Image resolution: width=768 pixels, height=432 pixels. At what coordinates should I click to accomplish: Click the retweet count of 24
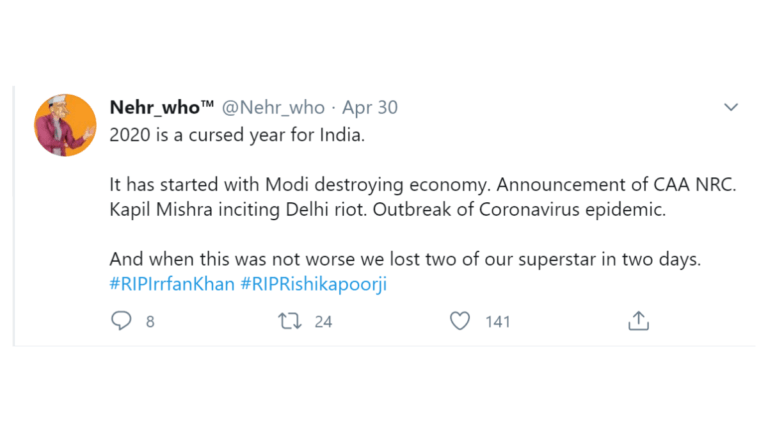tap(323, 322)
